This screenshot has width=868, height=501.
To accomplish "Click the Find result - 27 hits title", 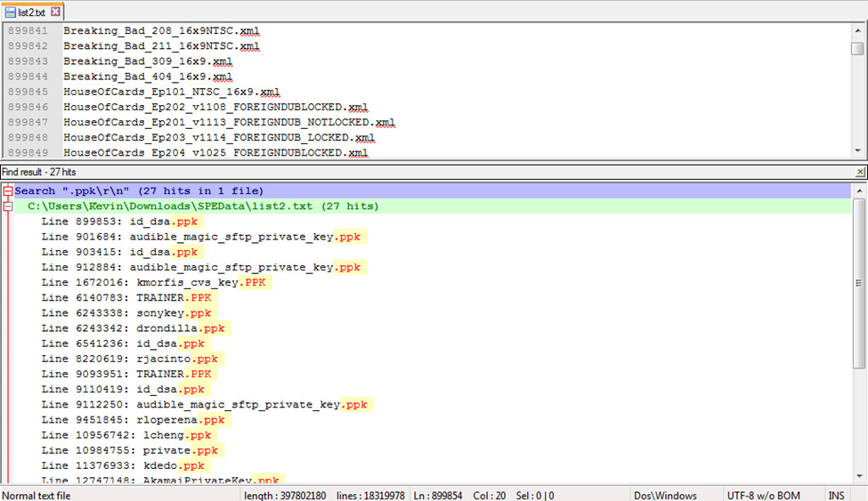I will click(x=39, y=172).
